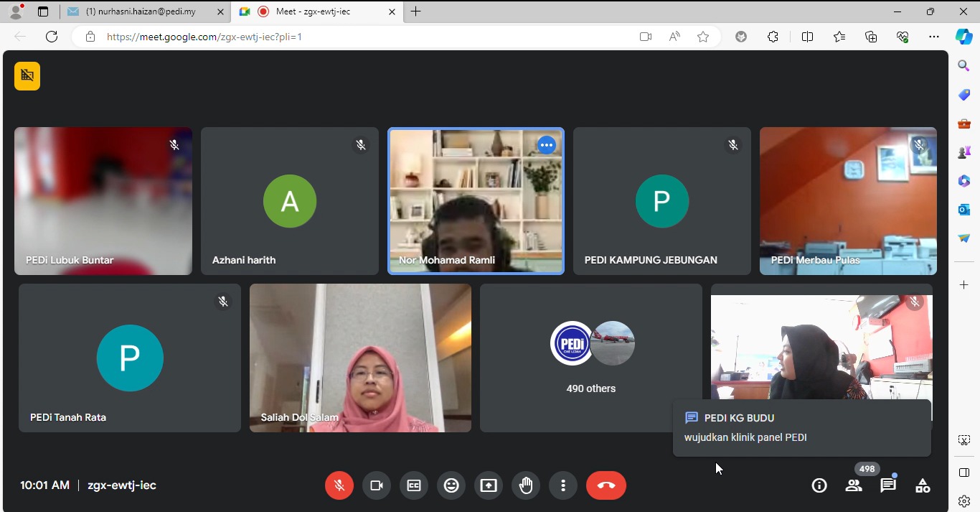Open Edge Settings and more menu
The height and width of the screenshot is (512, 980).
pyautogui.click(x=934, y=37)
